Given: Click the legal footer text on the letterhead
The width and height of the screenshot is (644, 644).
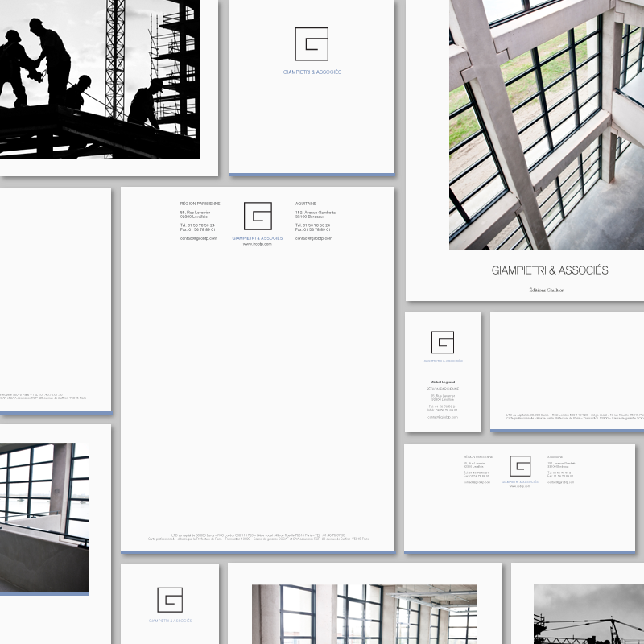Looking at the screenshot, I should click(258, 537).
